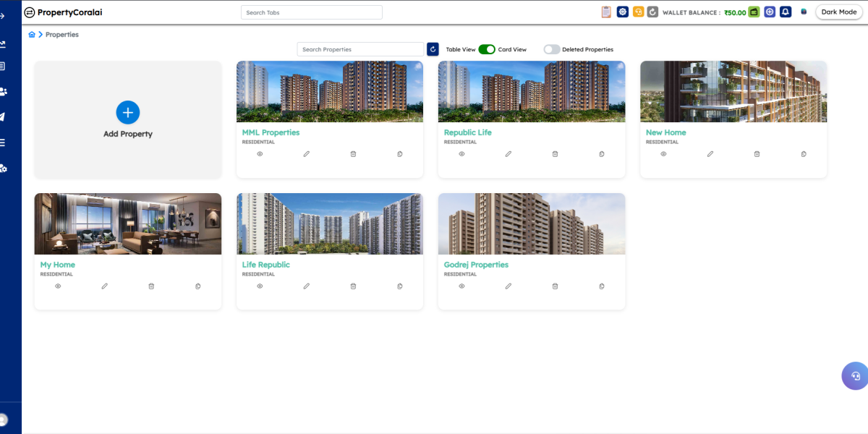Screen dimensions: 868x434
Task: Toggle the Table View / Card View switch
Action: [487, 49]
